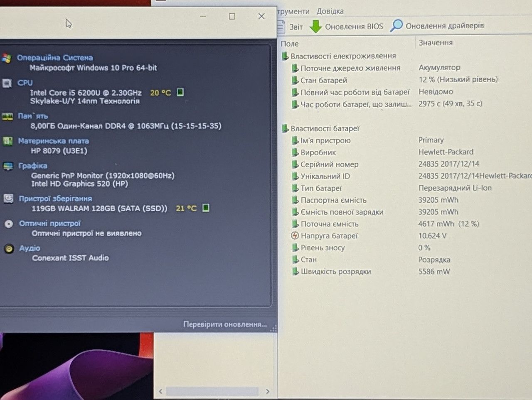Click the Значення column header
Screen dimensions: 532x400
pos(436,42)
